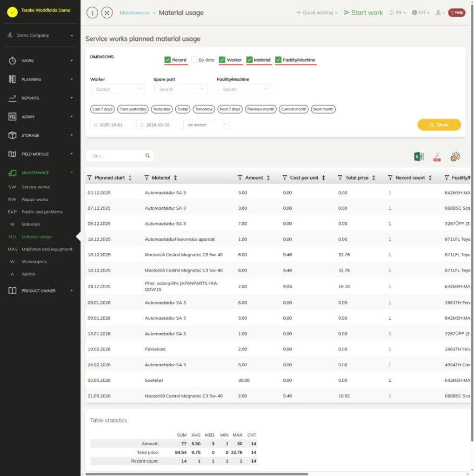This screenshot has height=476, width=474.
Task: Click the Storage box sidebar icon
Action: click(x=12, y=135)
